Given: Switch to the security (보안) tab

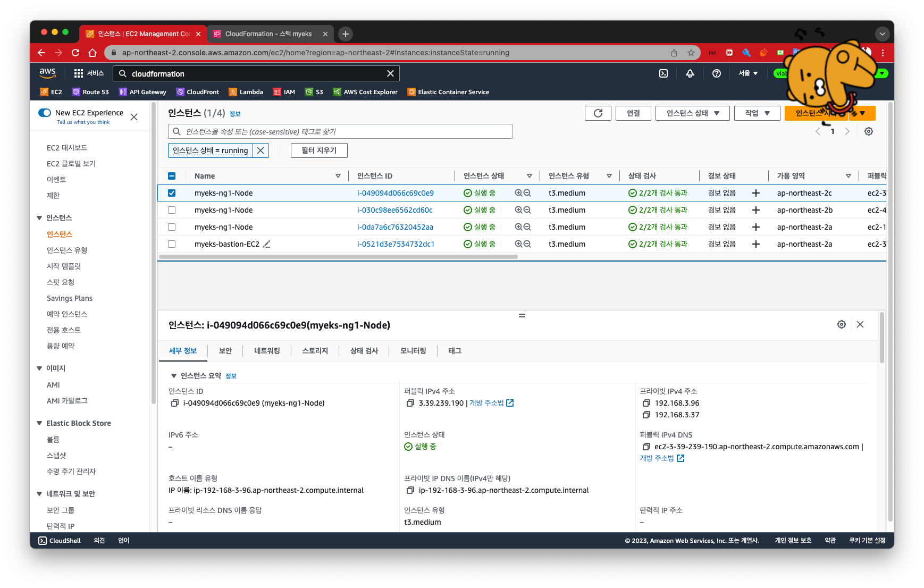Looking at the screenshot, I should tap(225, 351).
